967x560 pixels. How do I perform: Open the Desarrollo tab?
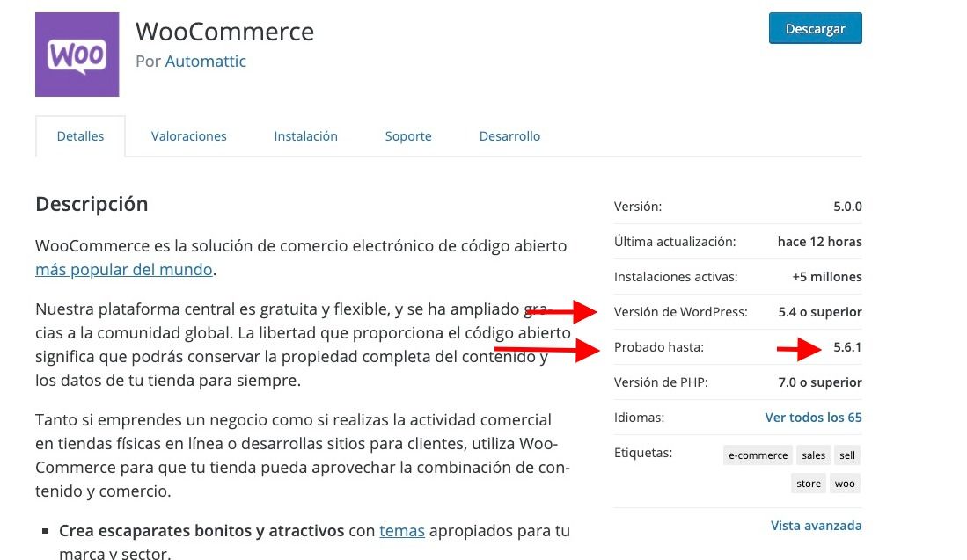coord(509,136)
